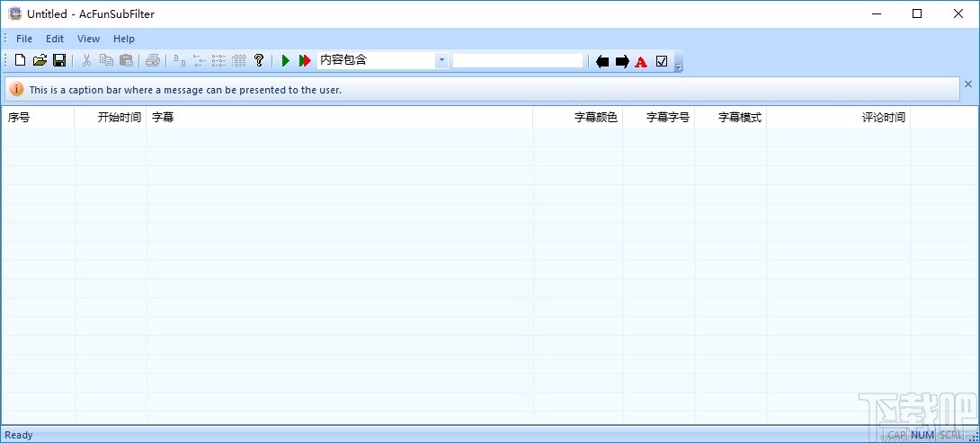Sort by 开始时间 column header

coord(111,118)
